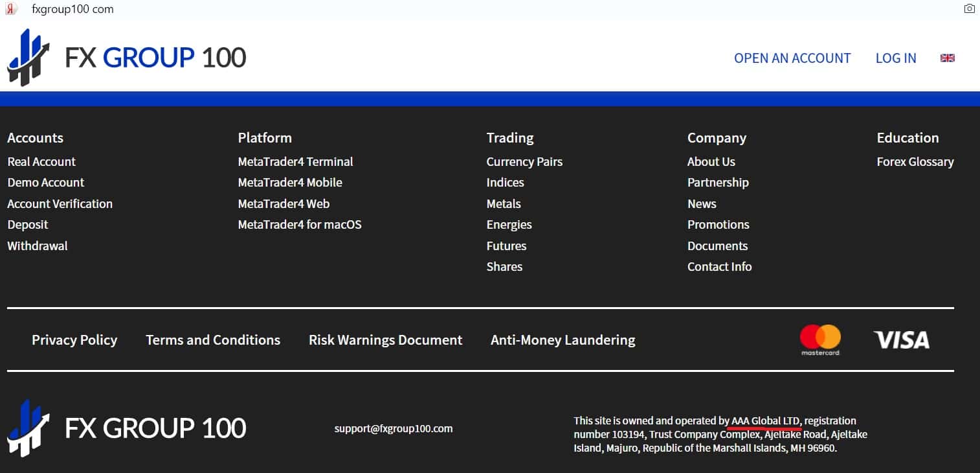Click the camera screenshot icon at top right
The image size is (980, 473).
pyautogui.click(x=969, y=8)
